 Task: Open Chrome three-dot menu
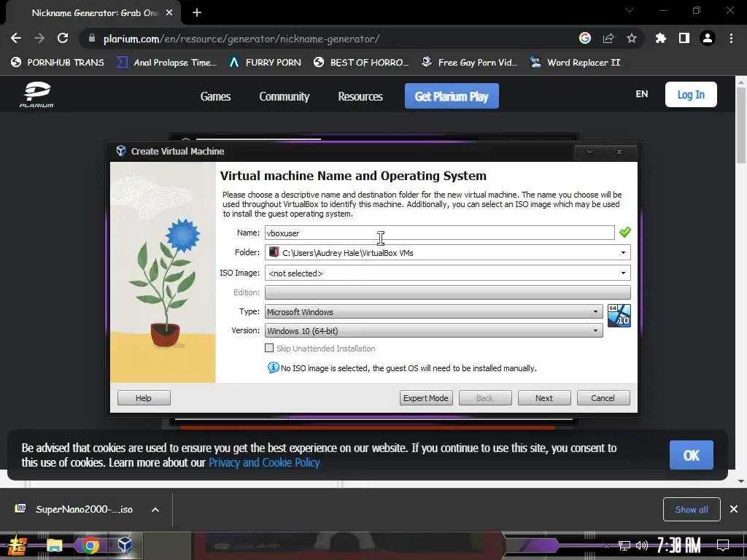(731, 38)
